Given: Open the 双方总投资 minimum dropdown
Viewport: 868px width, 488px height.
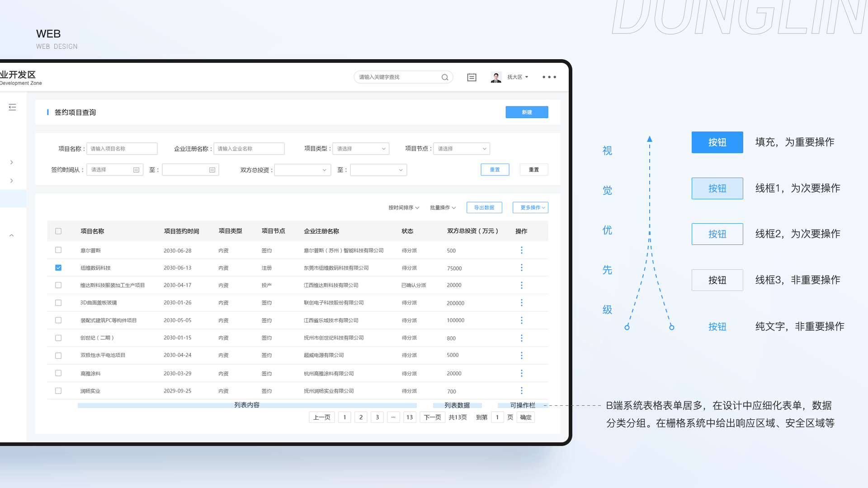Looking at the screenshot, I should click(303, 170).
